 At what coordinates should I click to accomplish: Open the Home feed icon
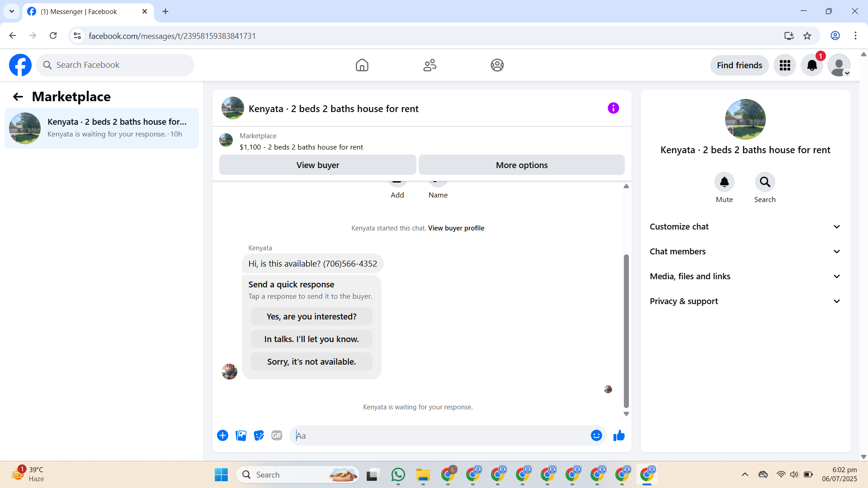click(362, 65)
